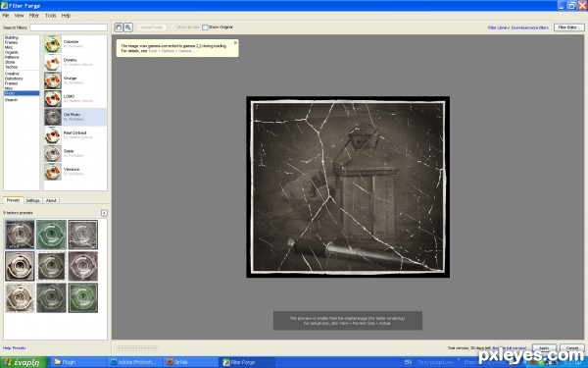Click the EN language indicator in tray
Screen dimensions: 588x368
coord(409,362)
